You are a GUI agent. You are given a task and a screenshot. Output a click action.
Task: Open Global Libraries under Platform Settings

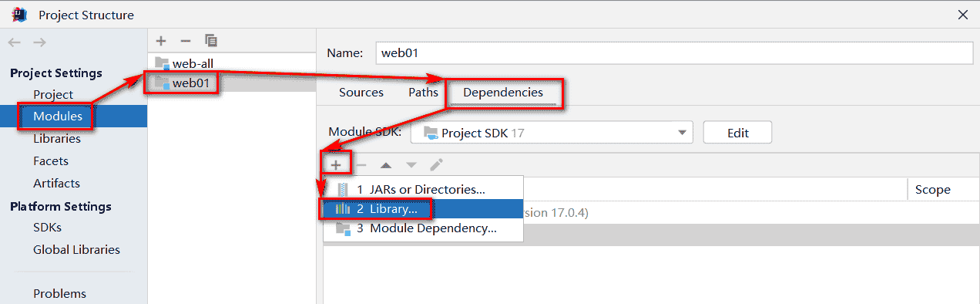(76, 250)
